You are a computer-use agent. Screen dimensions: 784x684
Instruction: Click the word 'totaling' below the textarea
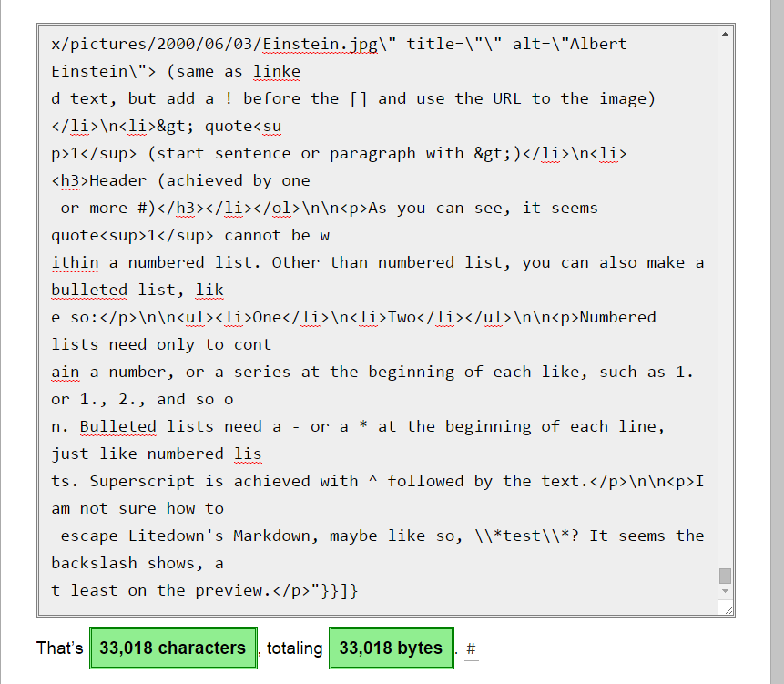click(294, 648)
